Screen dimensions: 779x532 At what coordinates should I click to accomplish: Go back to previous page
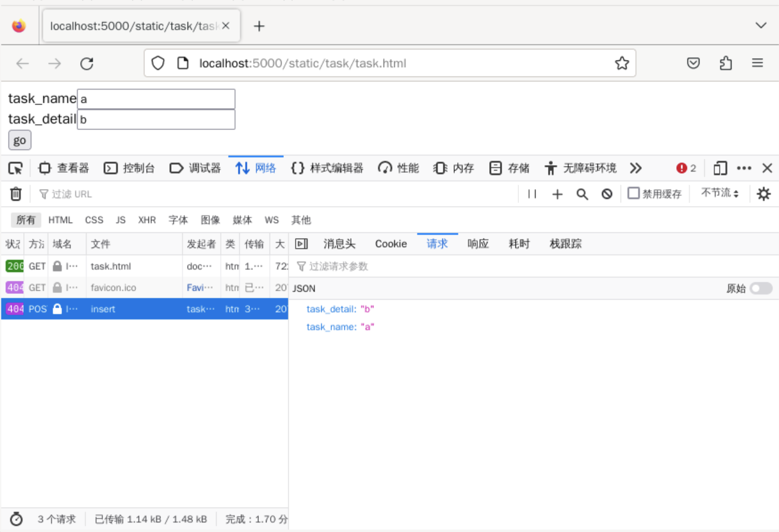(23, 64)
